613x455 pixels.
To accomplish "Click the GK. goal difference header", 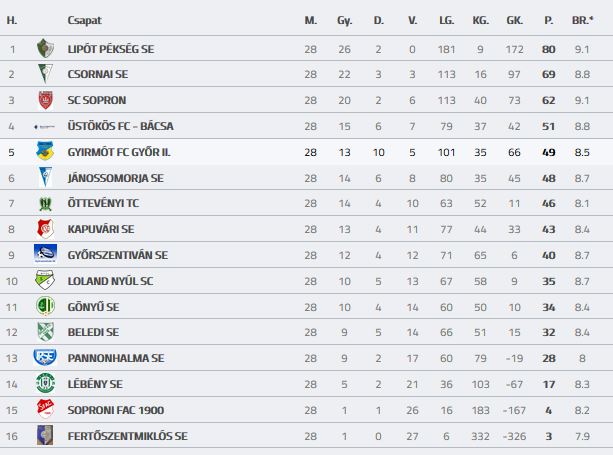I will (514, 20).
